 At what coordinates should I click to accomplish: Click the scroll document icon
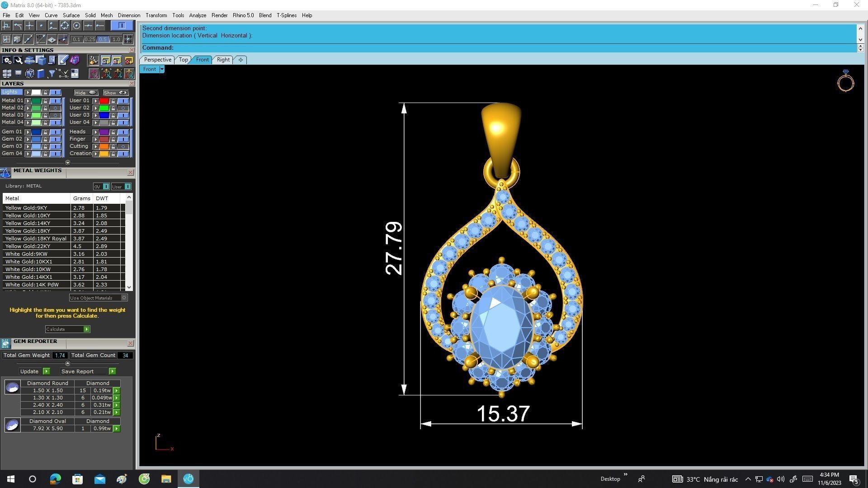52,60
